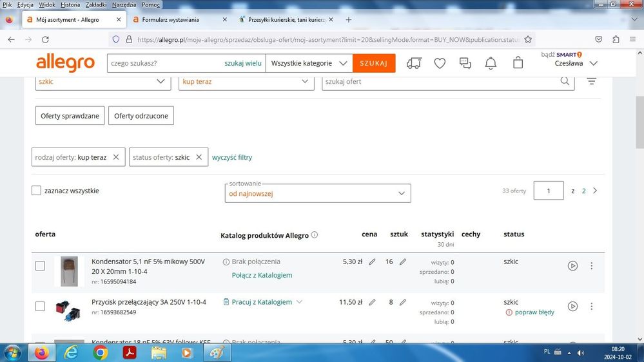
Task: Open offer type dropdown kup teraz
Action: click(246, 82)
